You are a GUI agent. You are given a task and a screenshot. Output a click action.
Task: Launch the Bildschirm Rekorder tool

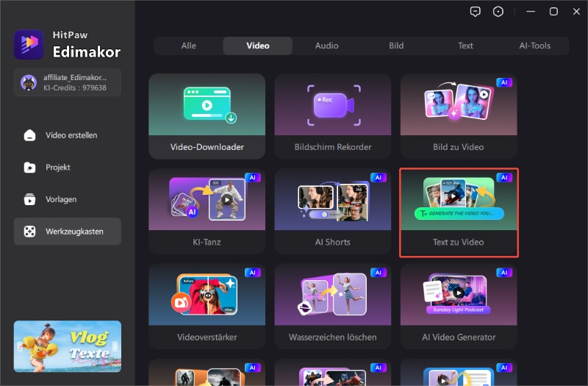point(333,115)
